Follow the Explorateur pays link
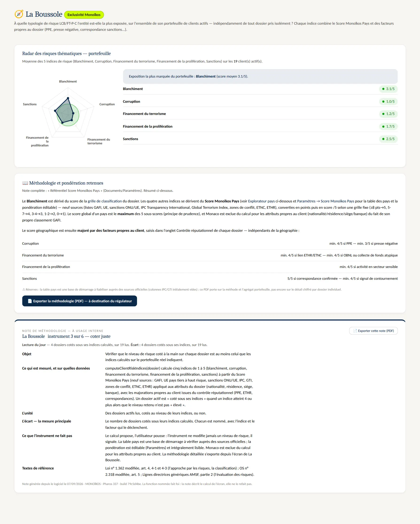The image size is (420, 524). 261,201
